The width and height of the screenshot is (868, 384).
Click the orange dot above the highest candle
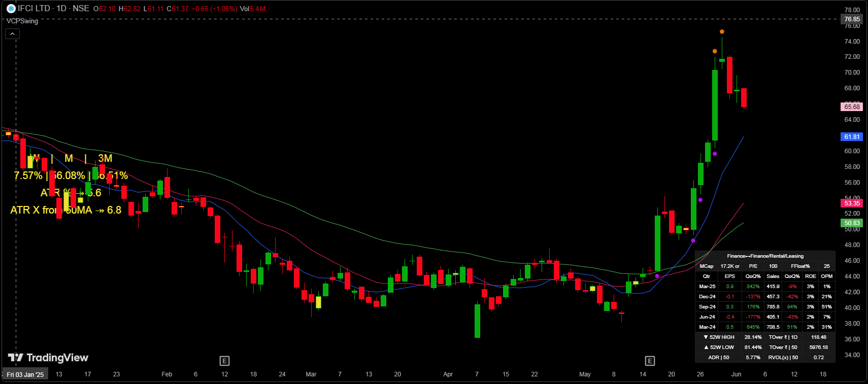point(722,32)
